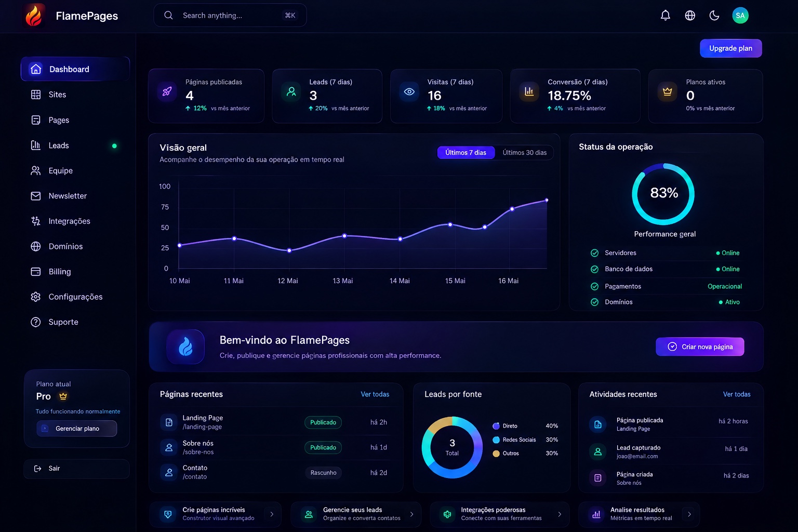This screenshot has height=532, width=798.
Task: Open Configurações in the sidebar
Action: pyautogui.click(x=75, y=297)
